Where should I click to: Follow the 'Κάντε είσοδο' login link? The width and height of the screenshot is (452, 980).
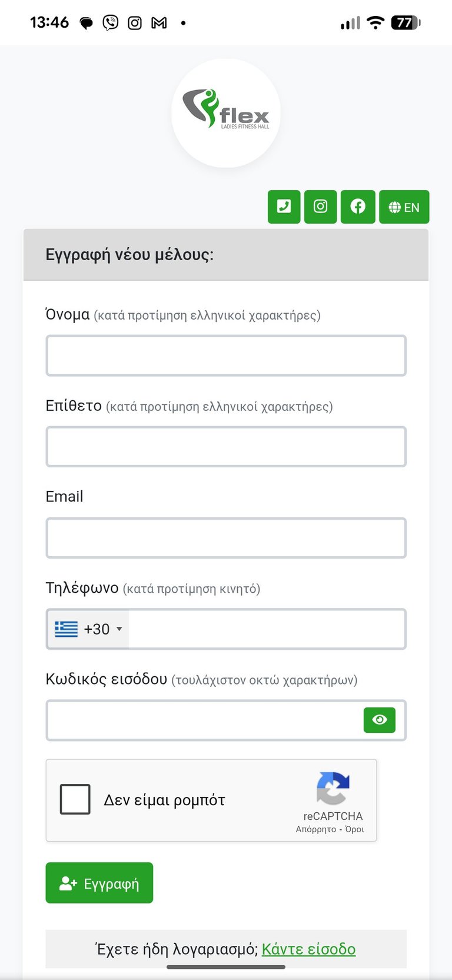[308, 949]
